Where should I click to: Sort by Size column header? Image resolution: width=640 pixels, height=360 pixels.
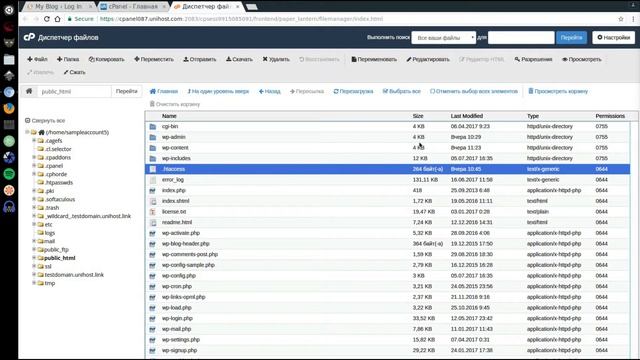coord(418,116)
